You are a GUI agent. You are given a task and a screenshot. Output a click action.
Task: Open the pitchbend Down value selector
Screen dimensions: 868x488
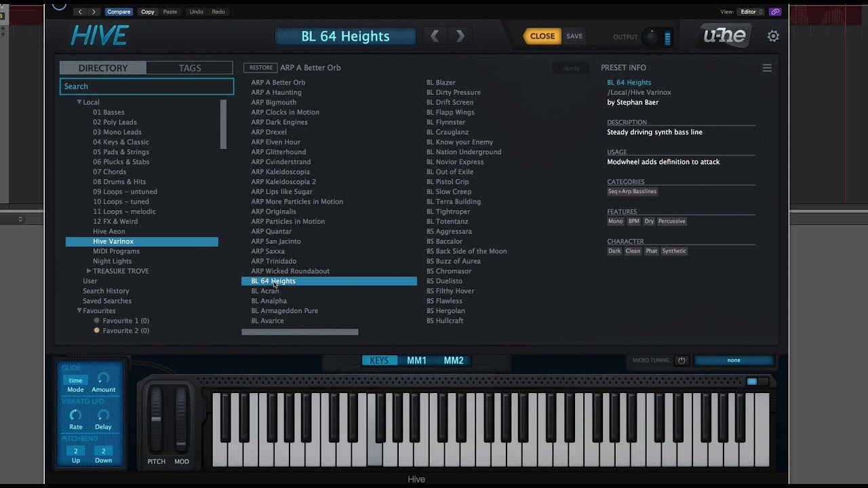[x=103, y=451]
